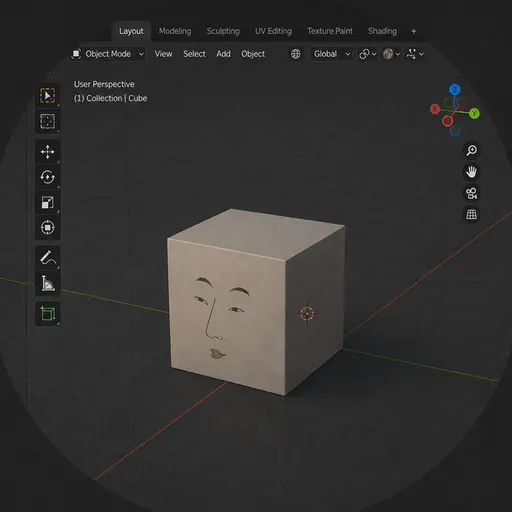Screen dimensions: 512x512
Task: Select the Select Box tool
Action: (48, 96)
